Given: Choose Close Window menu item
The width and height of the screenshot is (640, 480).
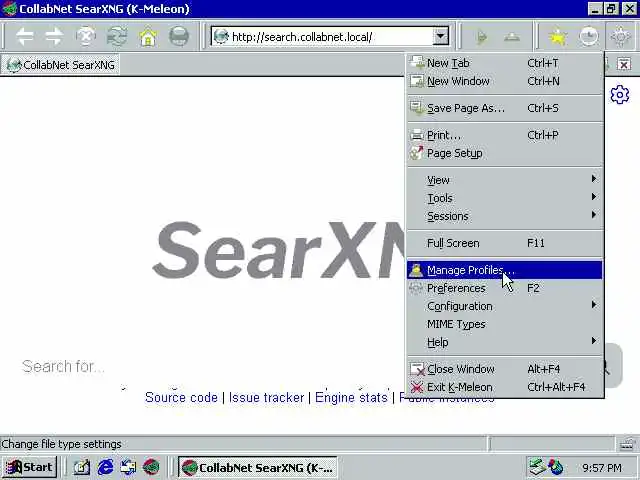Looking at the screenshot, I should pos(505,369).
